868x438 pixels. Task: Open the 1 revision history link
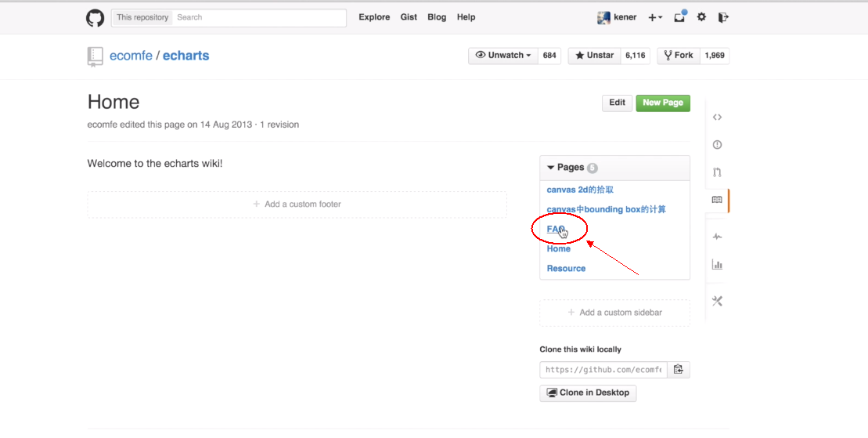tap(279, 125)
